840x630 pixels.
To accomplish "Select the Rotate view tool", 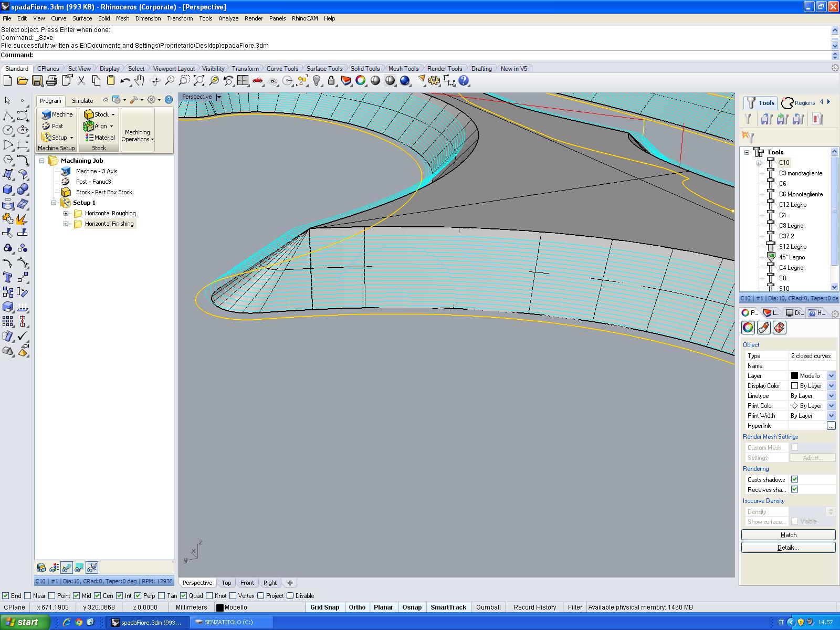I will 155,80.
